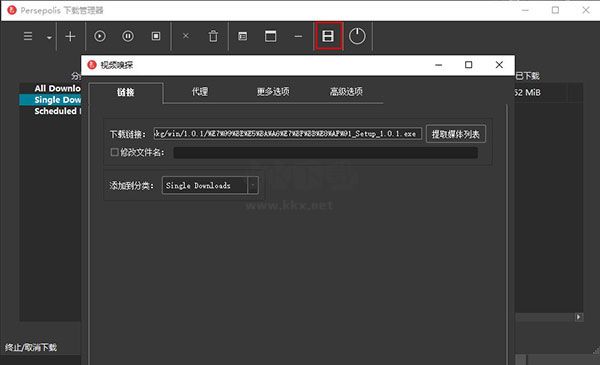
Task: Open download properties icon
Action: [x=243, y=36]
